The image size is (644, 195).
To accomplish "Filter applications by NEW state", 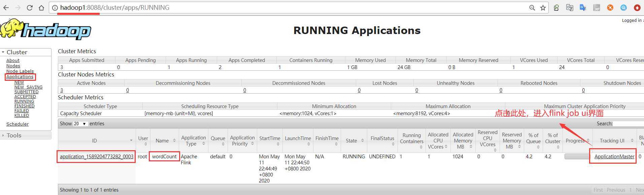I will pos(19,82).
